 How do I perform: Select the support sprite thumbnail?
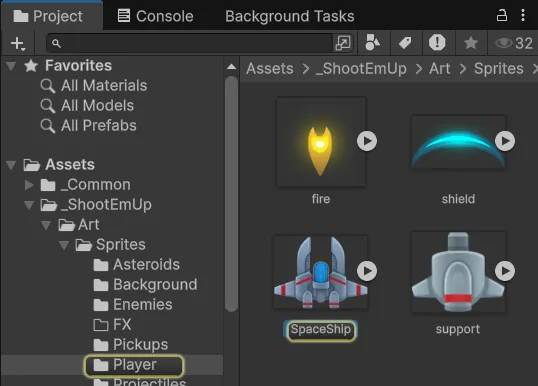click(x=458, y=272)
